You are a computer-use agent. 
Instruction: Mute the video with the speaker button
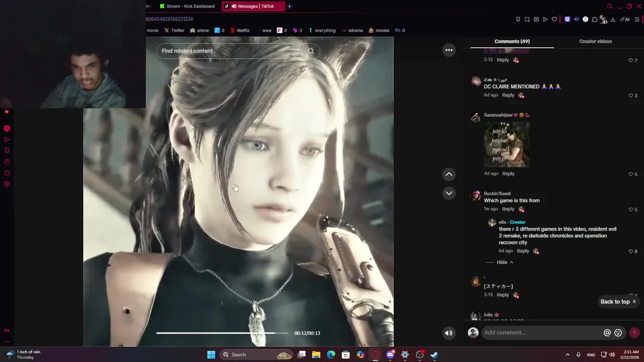tap(449, 333)
